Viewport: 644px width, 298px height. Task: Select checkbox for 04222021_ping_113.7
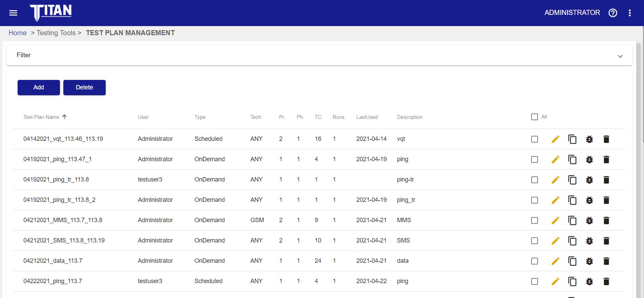535,281
